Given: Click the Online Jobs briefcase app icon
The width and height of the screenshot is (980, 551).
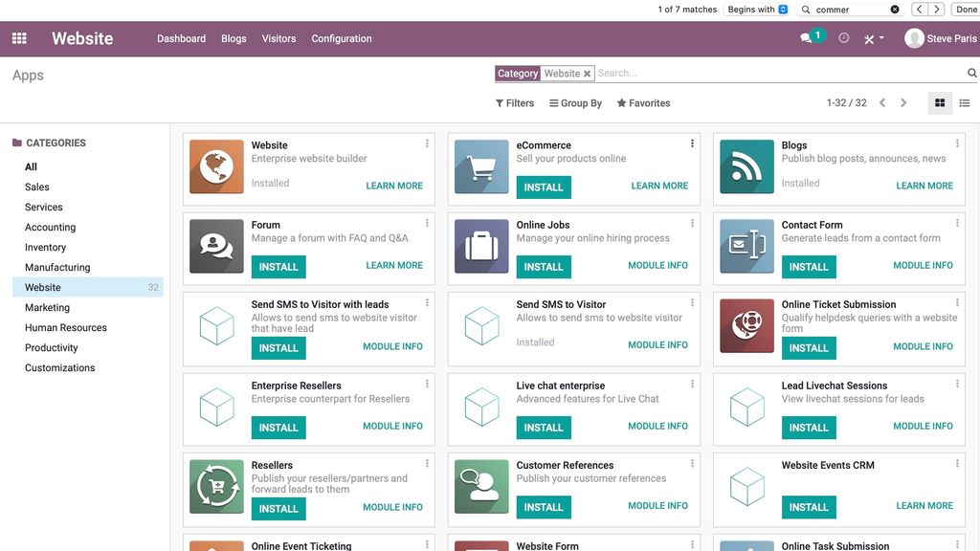Looking at the screenshot, I should click(480, 246).
